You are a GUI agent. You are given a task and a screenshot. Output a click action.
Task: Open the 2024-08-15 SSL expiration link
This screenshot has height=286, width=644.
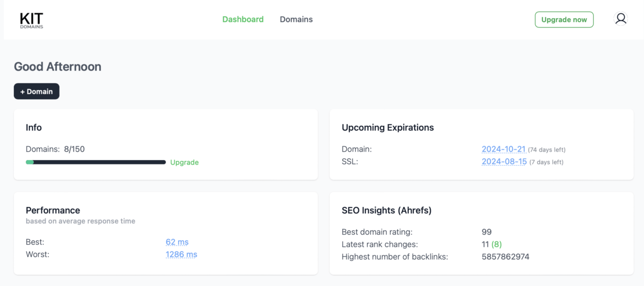point(503,162)
